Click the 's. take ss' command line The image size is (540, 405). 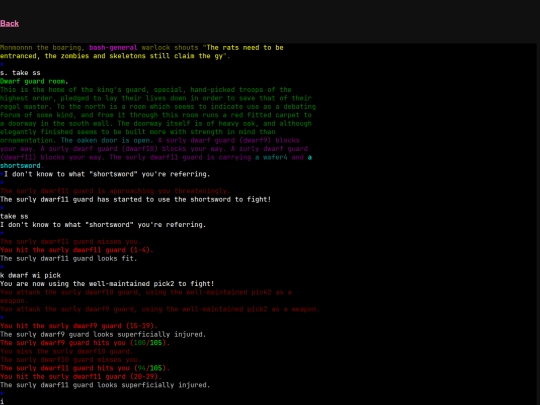coord(20,73)
